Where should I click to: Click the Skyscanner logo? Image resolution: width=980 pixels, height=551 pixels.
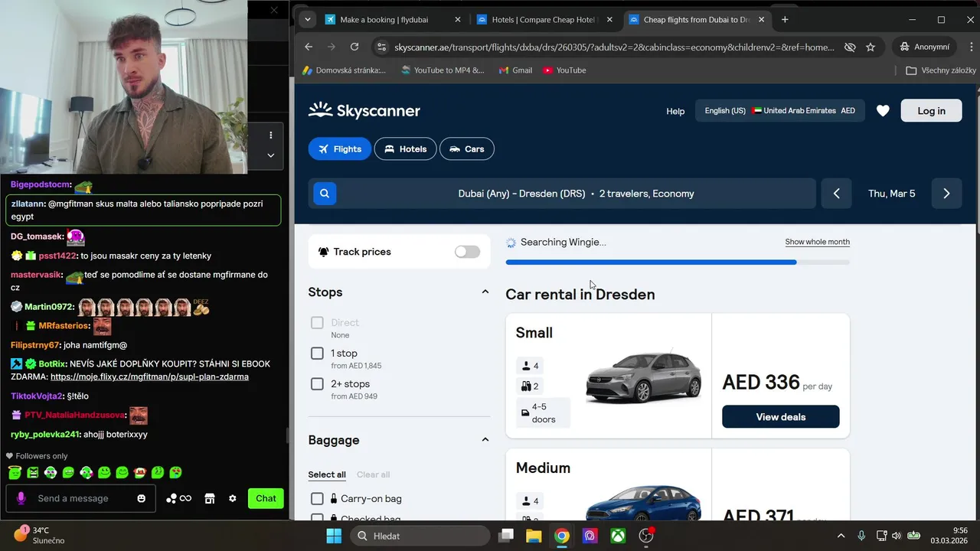point(364,111)
